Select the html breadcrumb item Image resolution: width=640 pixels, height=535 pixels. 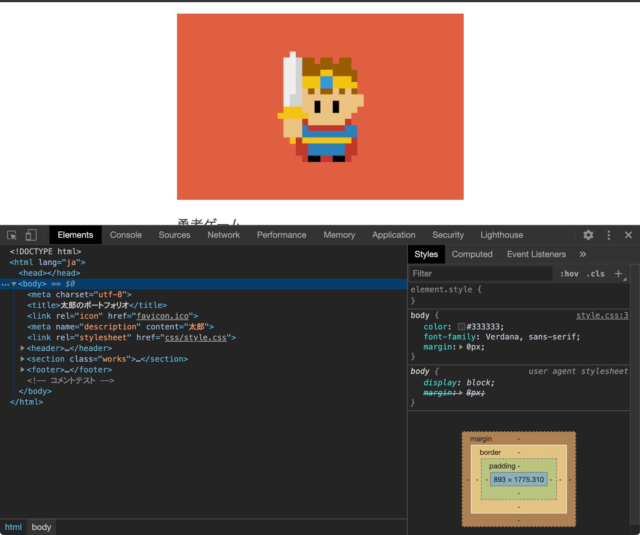(13, 527)
